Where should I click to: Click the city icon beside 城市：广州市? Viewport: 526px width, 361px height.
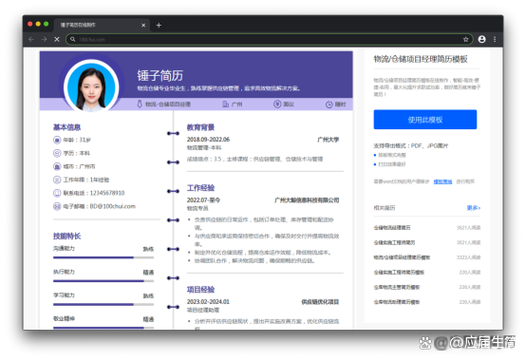coord(57,166)
